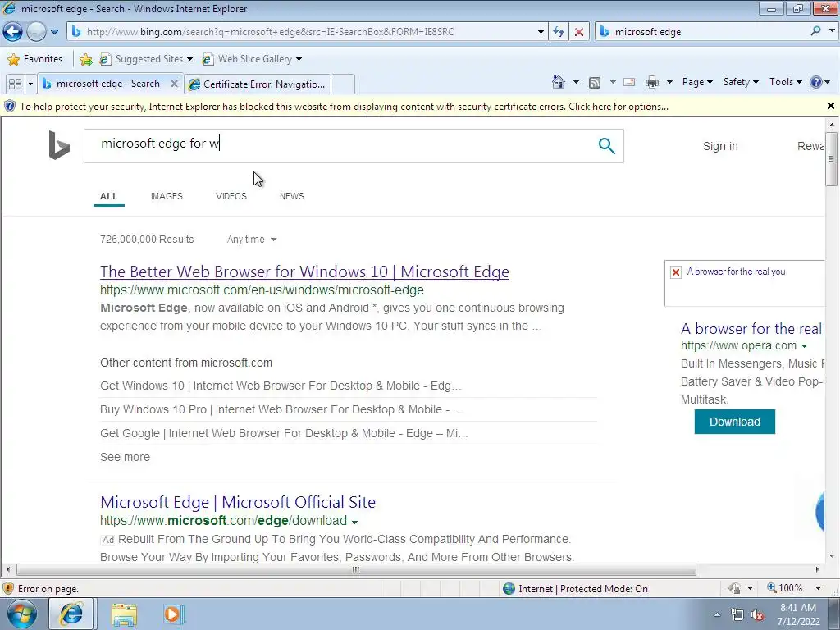
Task: Open the Favorites star button
Action: [x=34, y=59]
